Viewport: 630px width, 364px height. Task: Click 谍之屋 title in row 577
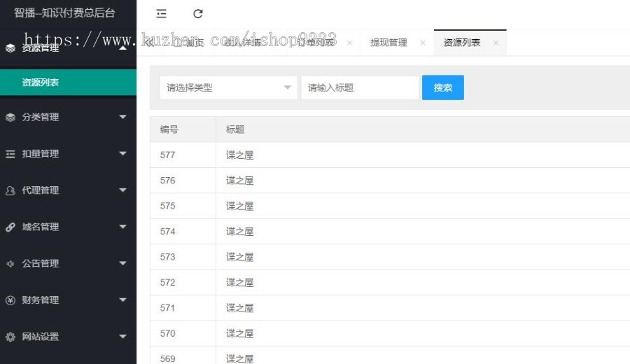click(240, 155)
